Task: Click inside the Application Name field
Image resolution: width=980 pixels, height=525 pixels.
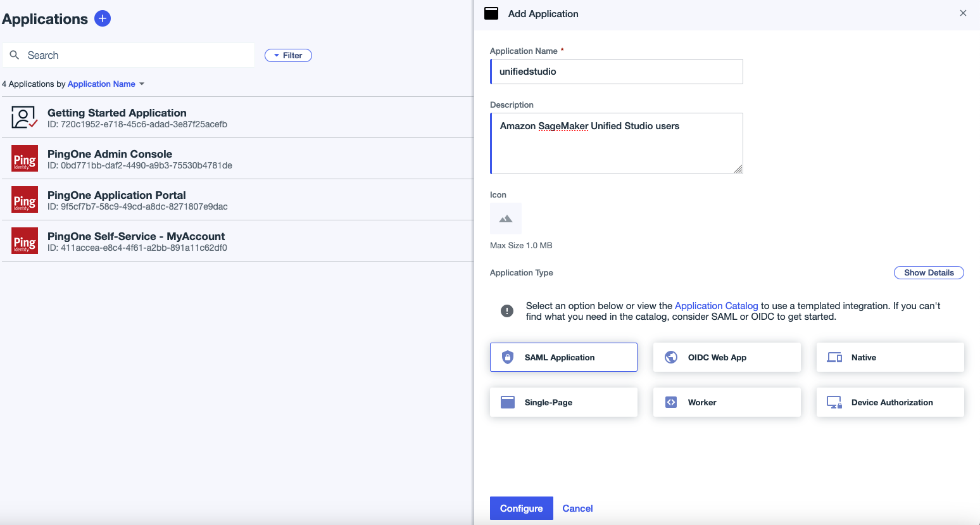Action: (x=616, y=71)
